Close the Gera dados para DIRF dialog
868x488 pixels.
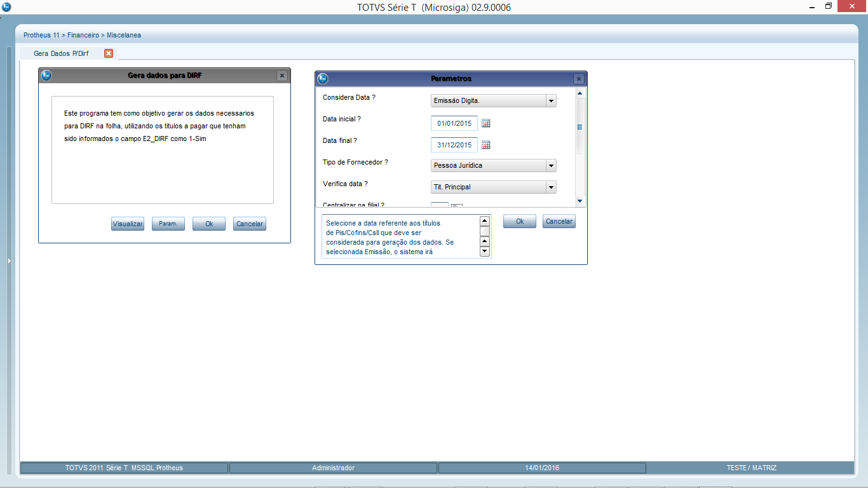[282, 76]
